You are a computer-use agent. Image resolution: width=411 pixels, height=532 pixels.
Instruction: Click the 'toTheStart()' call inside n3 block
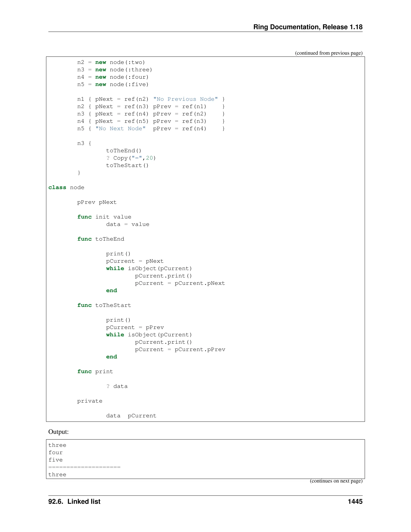pos(127,165)
